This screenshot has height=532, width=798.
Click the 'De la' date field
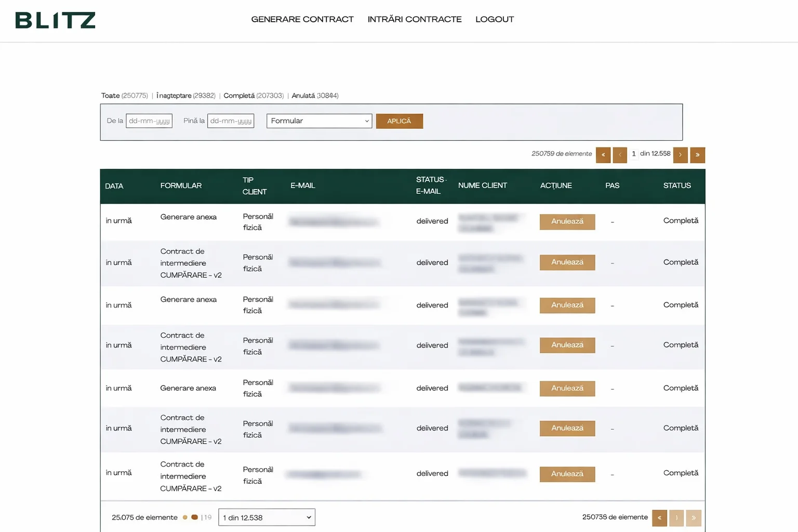coord(149,121)
